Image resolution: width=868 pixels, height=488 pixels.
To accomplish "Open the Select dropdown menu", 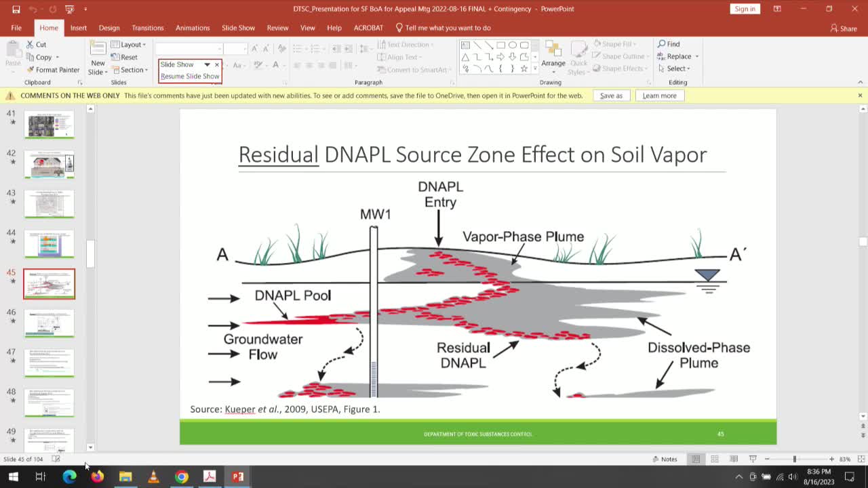I will (x=675, y=68).
